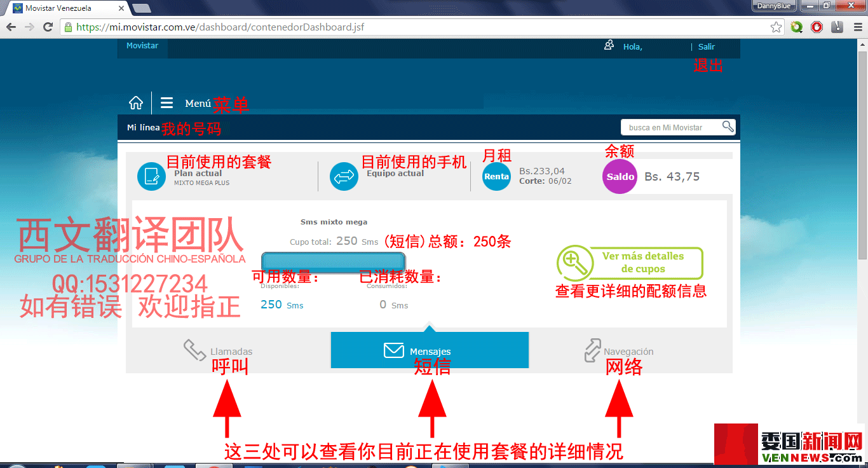Click the user profile icon beside Hola
Screen dimensions: 868x468
[609, 45]
